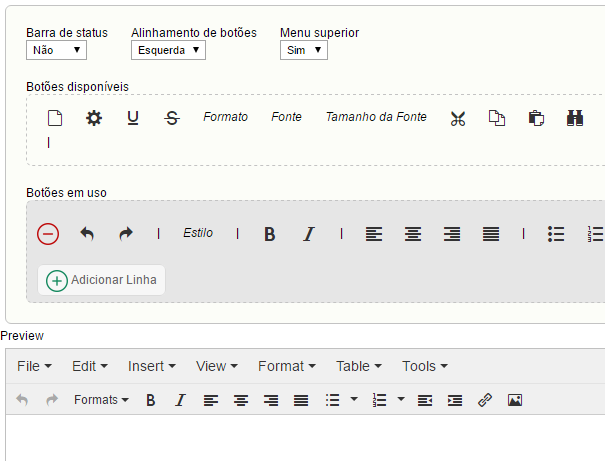Toggle bold in the preview toolbar
This screenshot has width=605, height=461.
click(x=151, y=400)
